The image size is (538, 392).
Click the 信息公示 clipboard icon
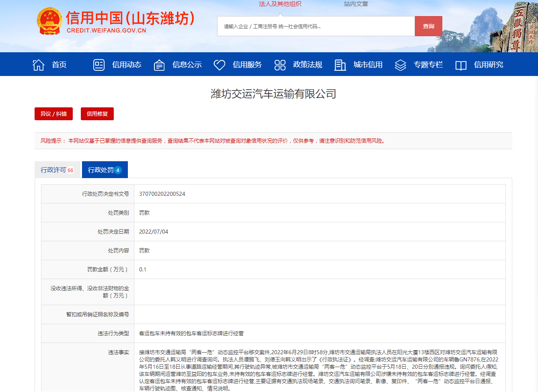tap(159, 65)
